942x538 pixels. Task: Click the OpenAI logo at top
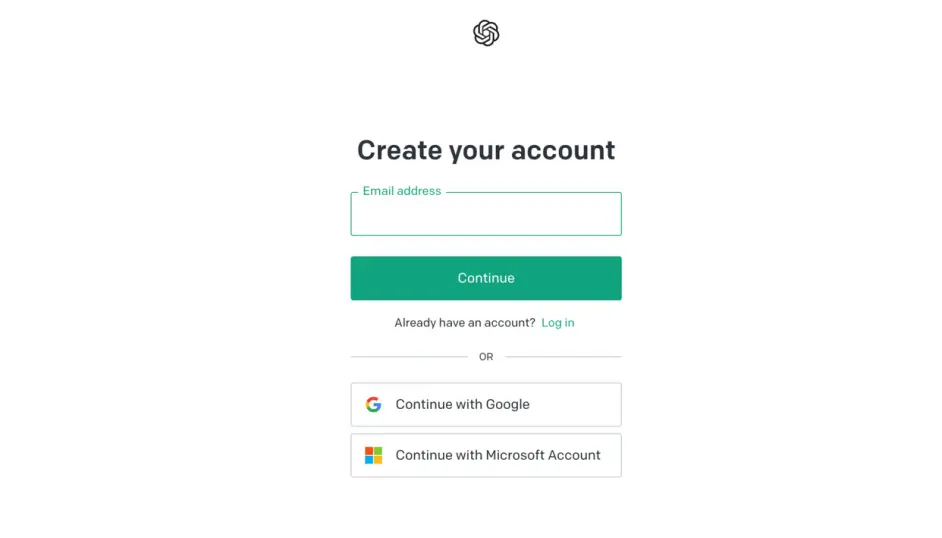[485, 33]
